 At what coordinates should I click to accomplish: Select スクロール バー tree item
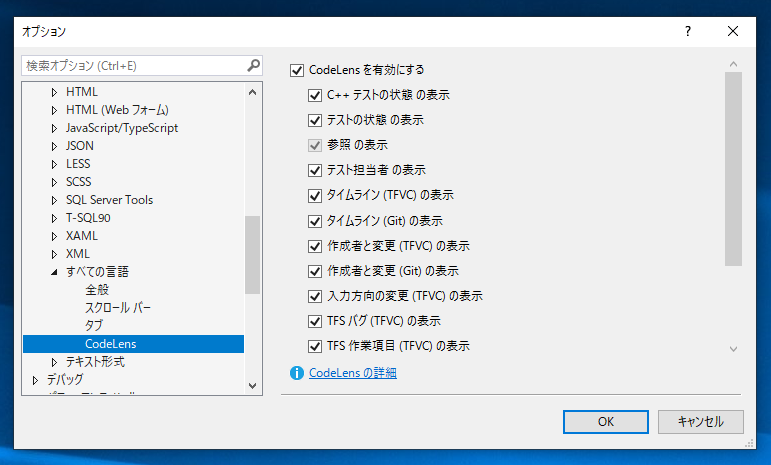coord(118,308)
